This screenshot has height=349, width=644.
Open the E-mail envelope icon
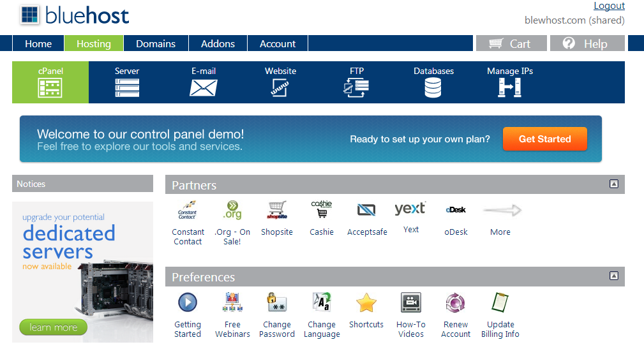[204, 88]
